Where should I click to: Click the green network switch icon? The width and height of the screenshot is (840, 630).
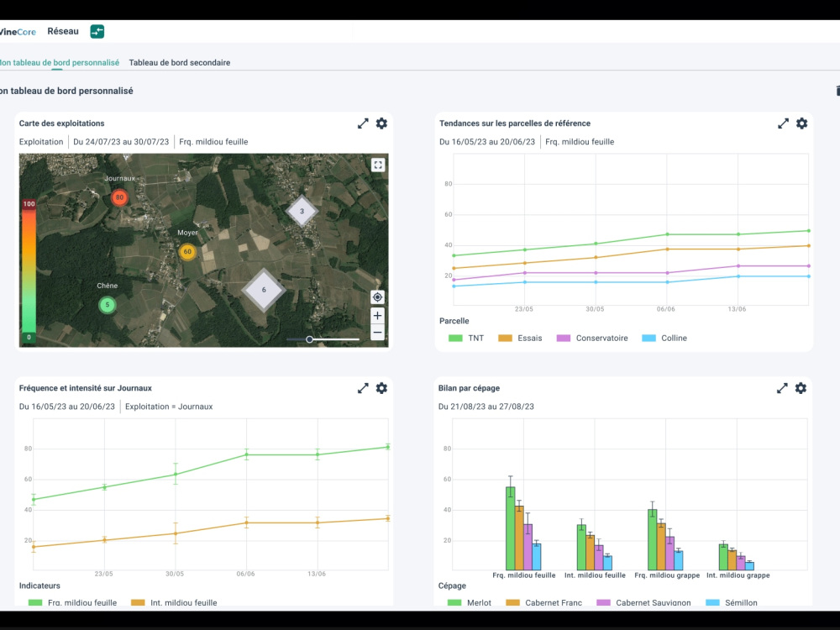tap(97, 32)
